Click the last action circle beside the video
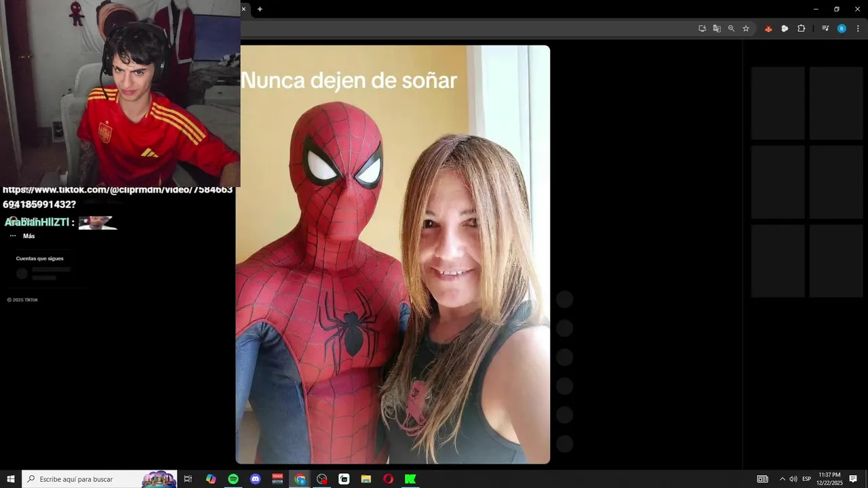Viewport: 868px width, 488px height. [x=564, y=444]
